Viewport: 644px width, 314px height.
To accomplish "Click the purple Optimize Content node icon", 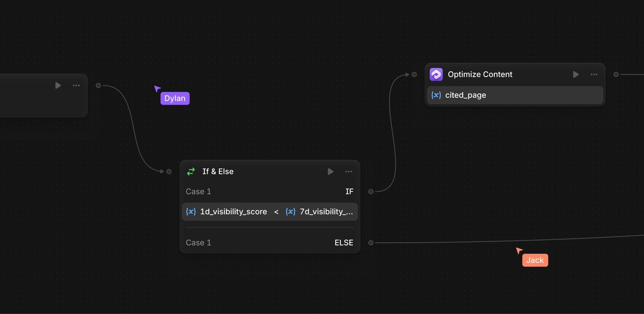I will [x=436, y=75].
